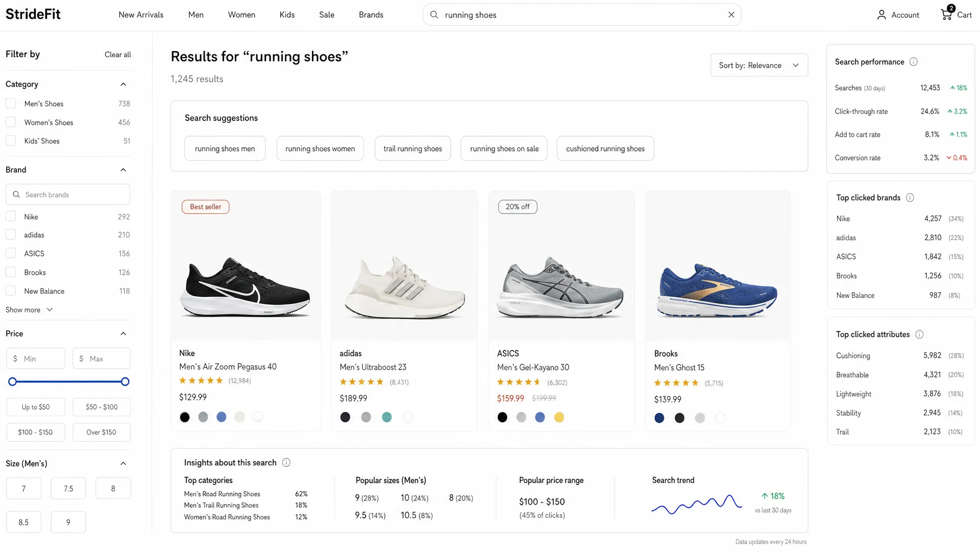Click star rating of Men's Gel-Kayano 30

(519, 382)
